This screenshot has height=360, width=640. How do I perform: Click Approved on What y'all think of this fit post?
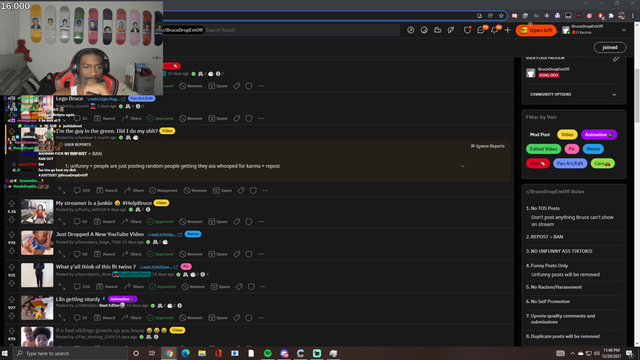tap(163, 287)
